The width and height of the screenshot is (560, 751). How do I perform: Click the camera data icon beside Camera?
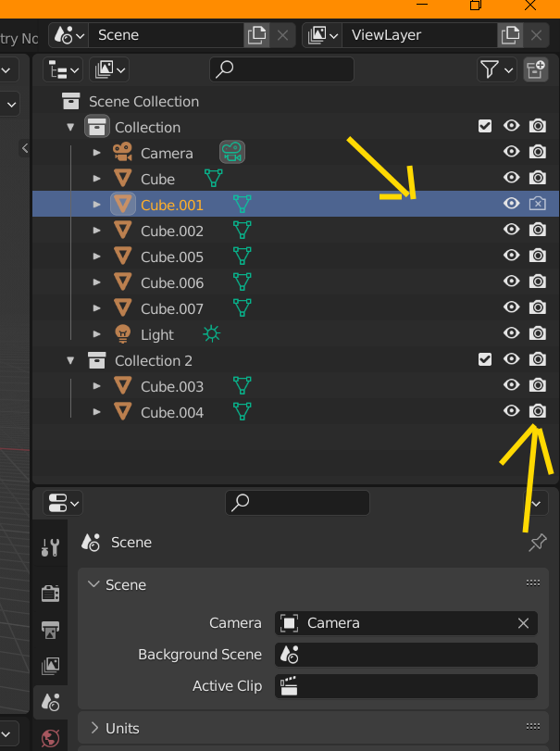click(231, 153)
